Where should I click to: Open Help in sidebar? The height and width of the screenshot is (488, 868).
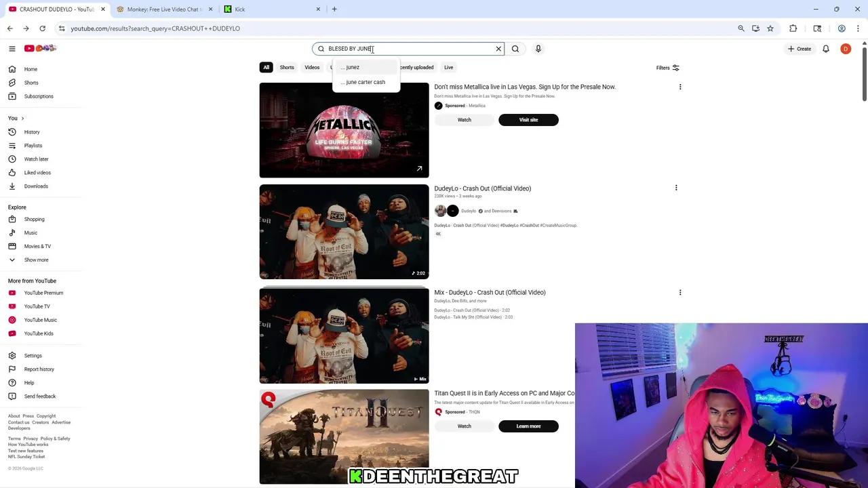[28, 383]
